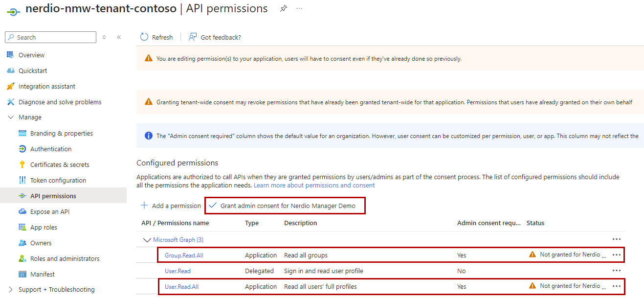The height and width of the screenshot is (302, 644).
Task: Click the warning icon in the editing permissions banner
Action: pos(149,58)
